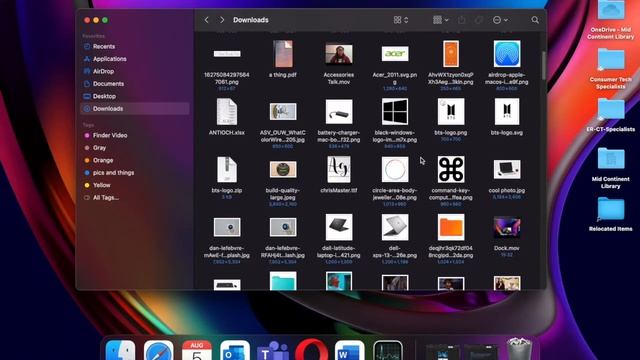
Task: Select the black-windows-logo image
Action: click(x=395, y=111)
